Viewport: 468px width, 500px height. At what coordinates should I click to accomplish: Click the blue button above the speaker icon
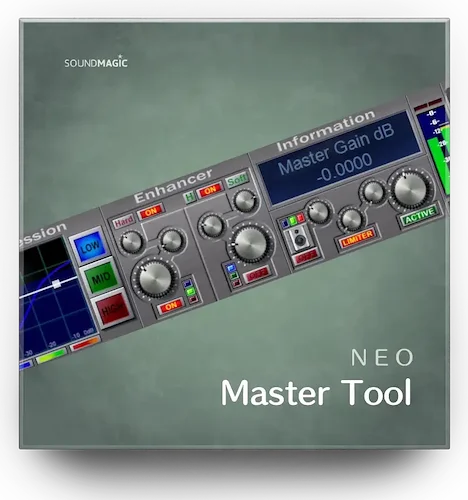(x=285, y=223)
